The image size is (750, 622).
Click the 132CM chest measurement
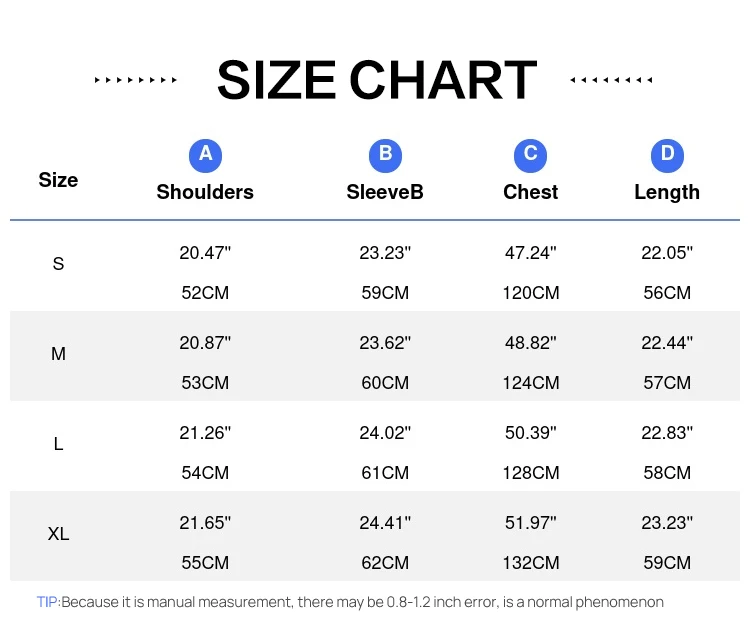click(530, 563)
